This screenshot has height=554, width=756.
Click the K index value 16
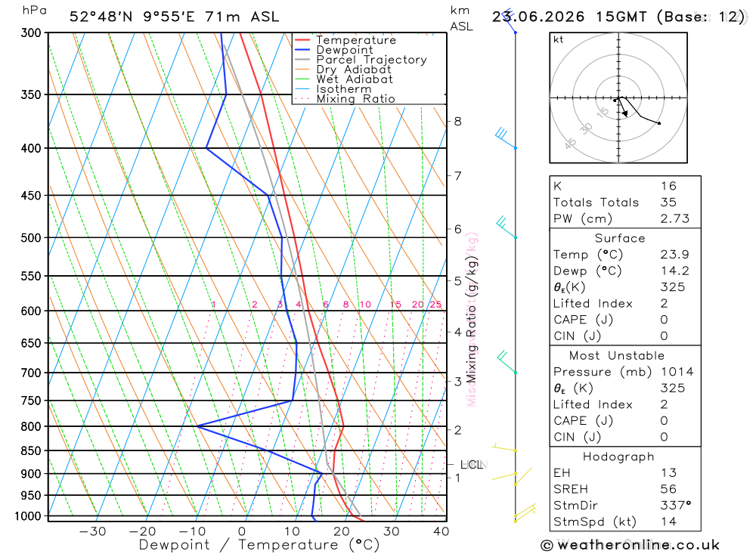coord(669,186)
